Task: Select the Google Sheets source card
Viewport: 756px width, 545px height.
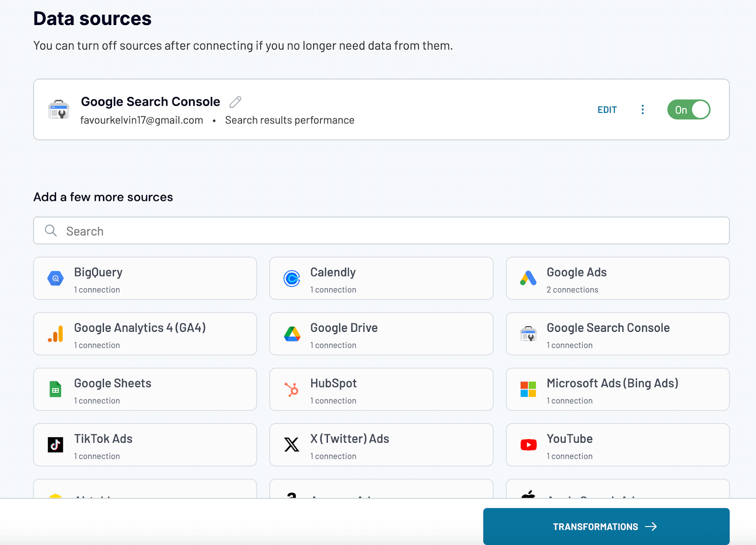Action: tap(145, 389)
